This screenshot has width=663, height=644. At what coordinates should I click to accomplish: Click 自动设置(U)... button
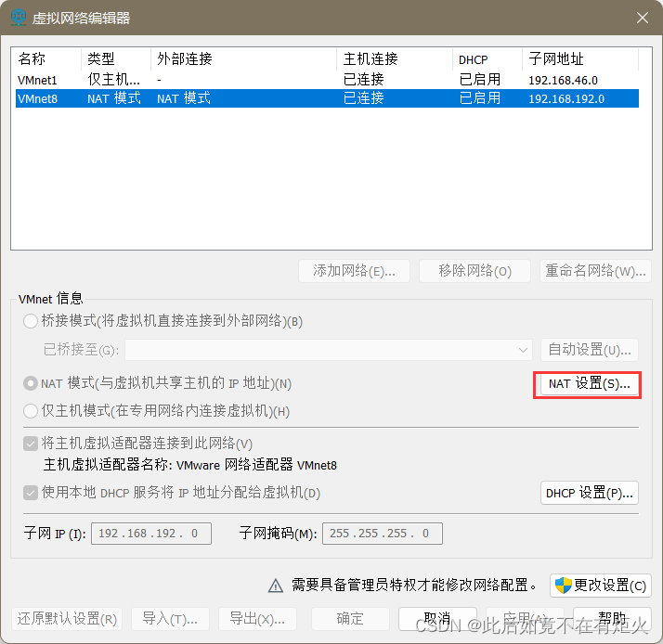(x=590, y=350)
